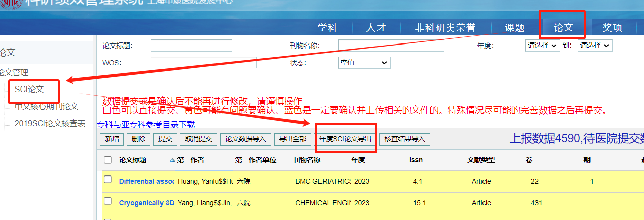Click the 新增 button

pos(112,139)
